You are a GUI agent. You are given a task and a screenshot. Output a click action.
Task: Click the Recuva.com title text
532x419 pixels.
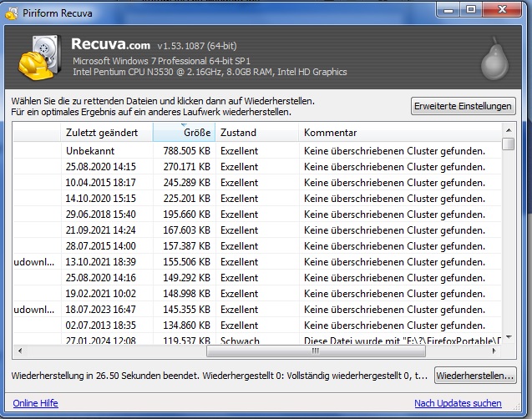coord(110,44)
